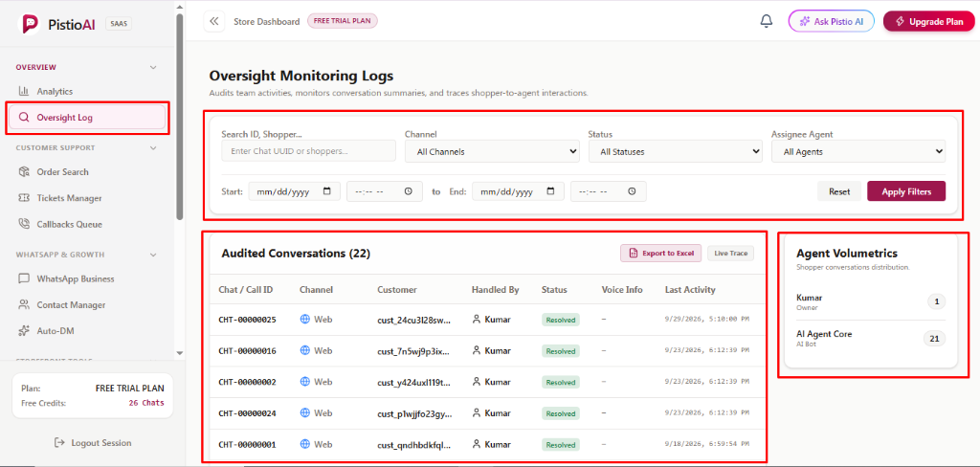980x467 pixels.
Task: Open Start time clock icon
Action: (x=408, y=191)
